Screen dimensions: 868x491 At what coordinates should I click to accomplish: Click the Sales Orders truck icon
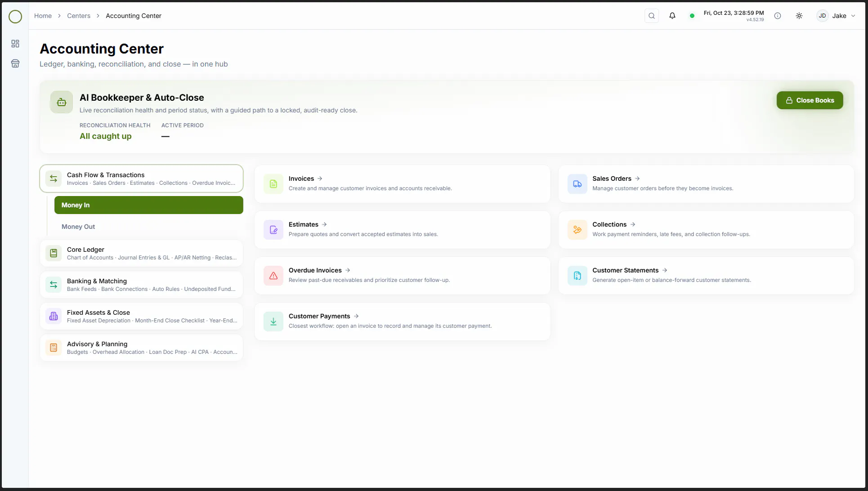click(577, 184)
